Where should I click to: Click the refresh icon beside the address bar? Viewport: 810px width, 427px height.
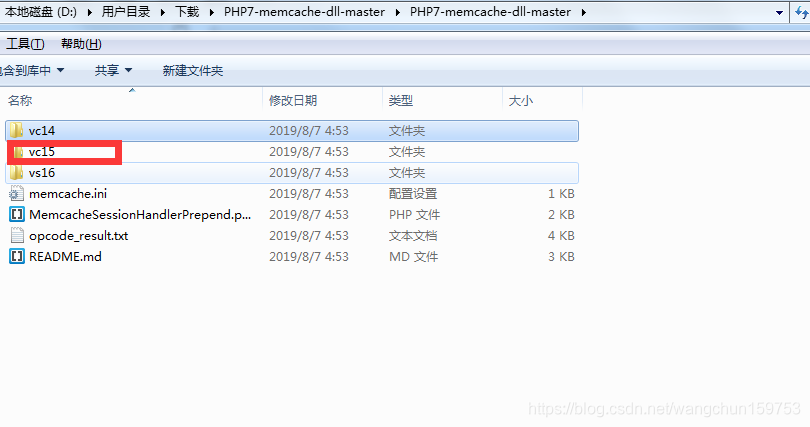(802, 12)
